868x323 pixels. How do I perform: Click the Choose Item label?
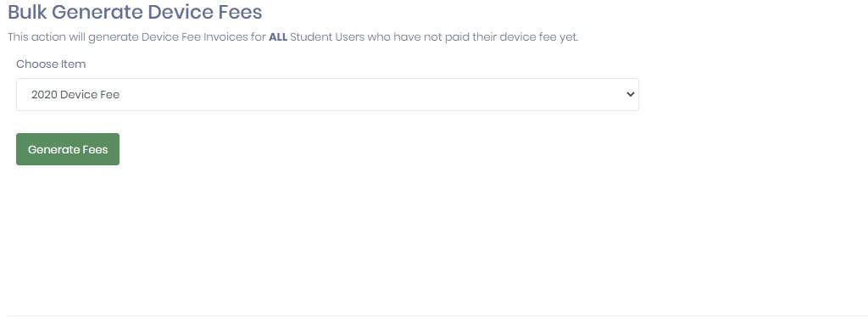click(x=51, y=64)
